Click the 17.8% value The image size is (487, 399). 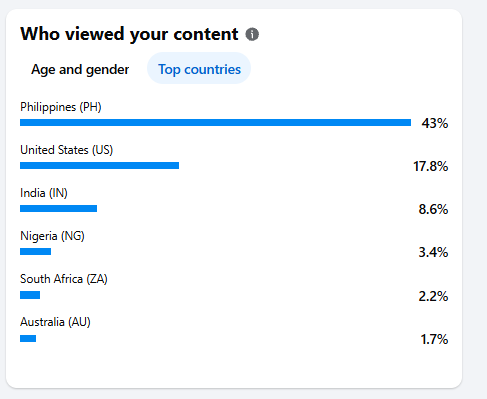click(x=431, y=166)
